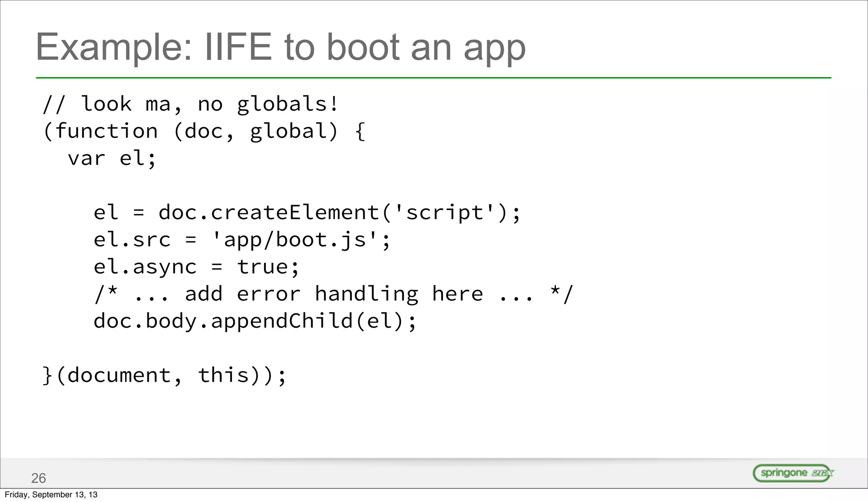The image size is (868, 502).
Task: Select the line doc.body.appendChild(el);
Action: coord(255,321)
